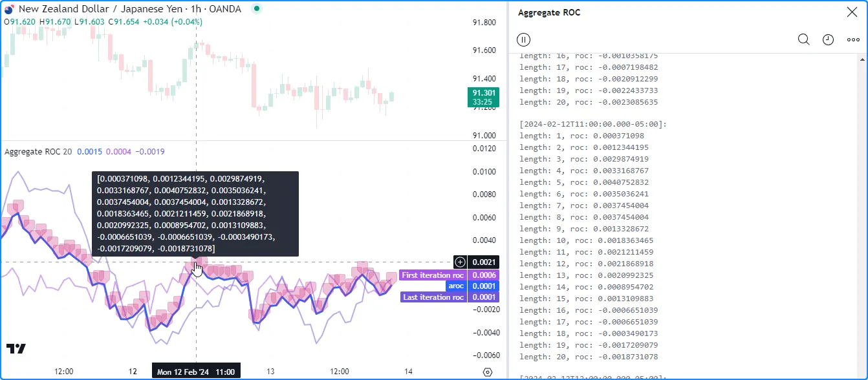Screen dimensions: 868x380
Task: Click the green market status dot
Action: click(257, 9)
